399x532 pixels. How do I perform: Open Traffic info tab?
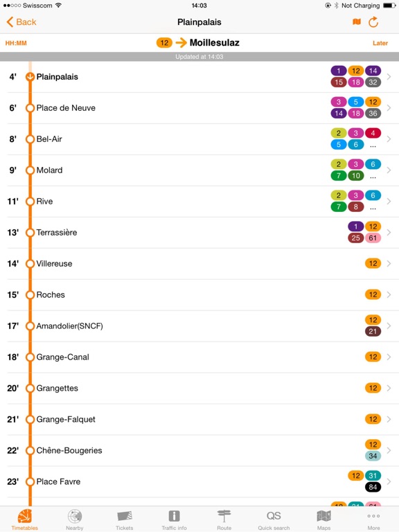174,520
